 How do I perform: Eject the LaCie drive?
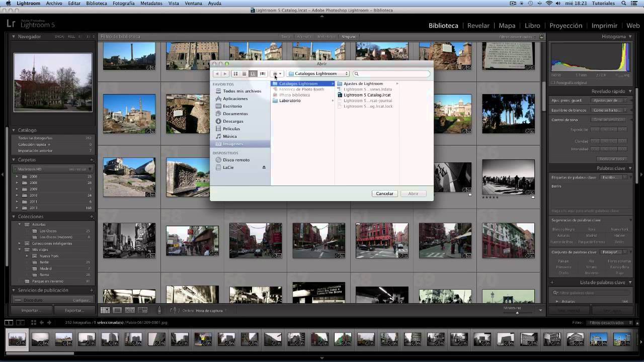click(x=264, y=167)
